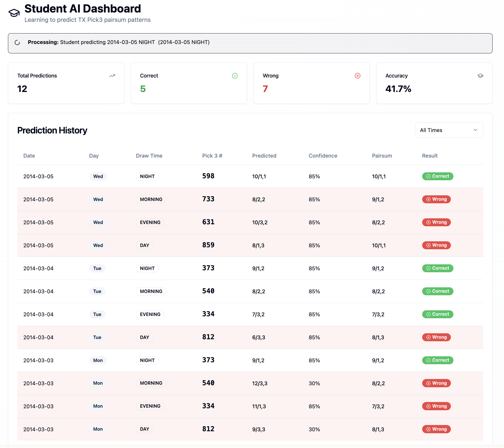The image size is (504, 448).
Task: Click the processing spinner icon
Action: [17, 43]
